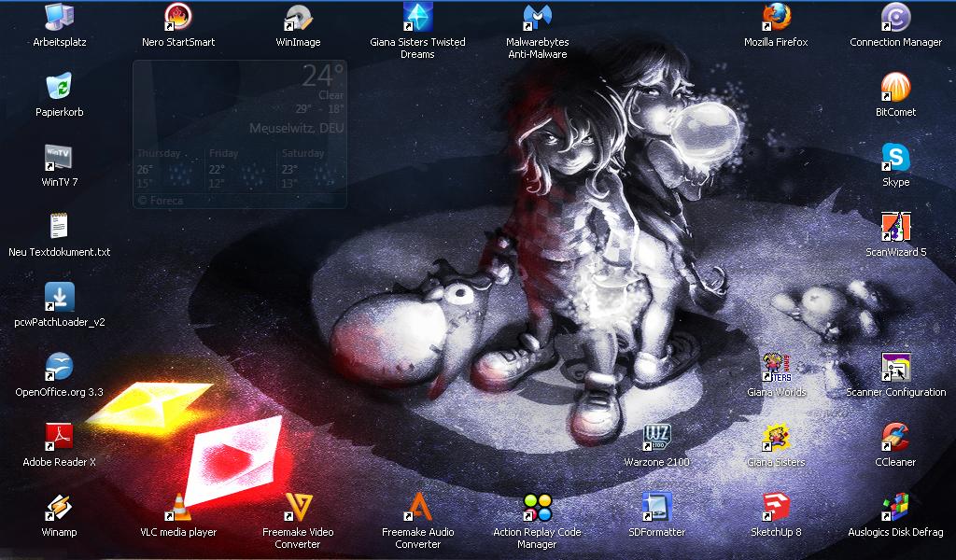The height and width of the screenshot is (560, 956).
Task: Click the Malwarebytes Anti-Malware icon
Action: click(x=537, y=18)
